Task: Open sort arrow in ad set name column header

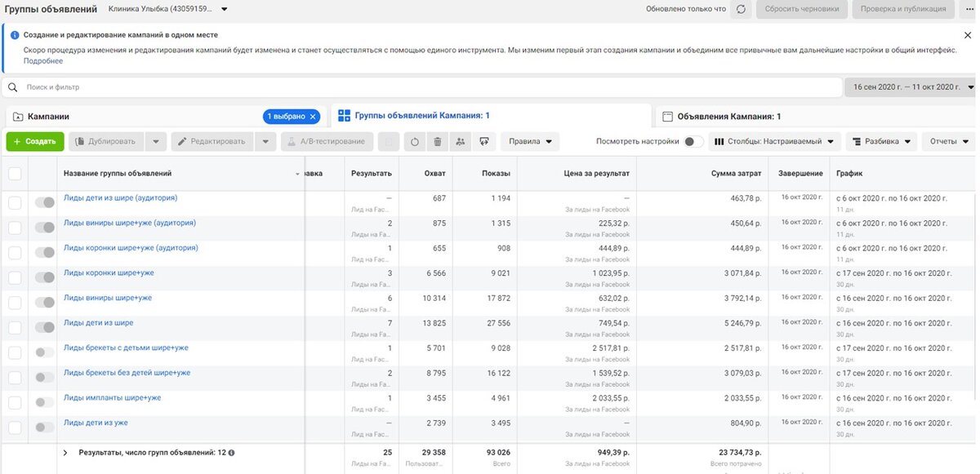Action: (x=297, y=174)
